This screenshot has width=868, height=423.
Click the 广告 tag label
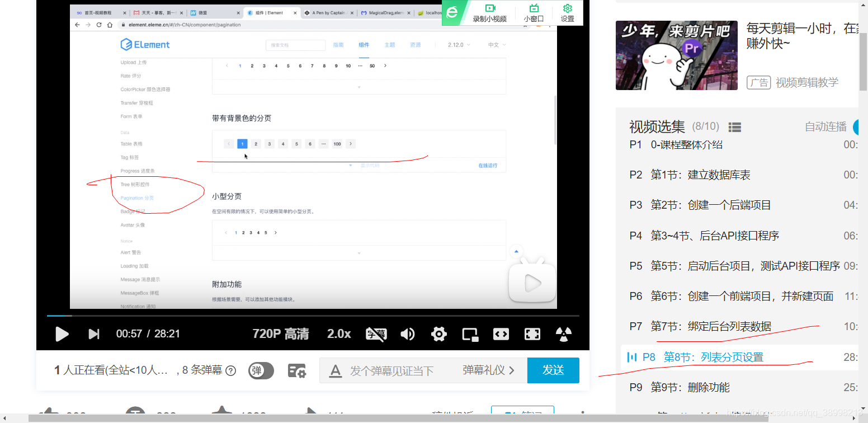point(758,83)
